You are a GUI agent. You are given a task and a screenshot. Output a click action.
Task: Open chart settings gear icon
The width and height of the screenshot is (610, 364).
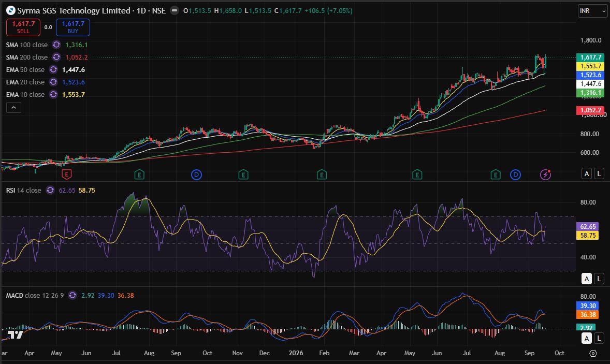coord(593,353)
